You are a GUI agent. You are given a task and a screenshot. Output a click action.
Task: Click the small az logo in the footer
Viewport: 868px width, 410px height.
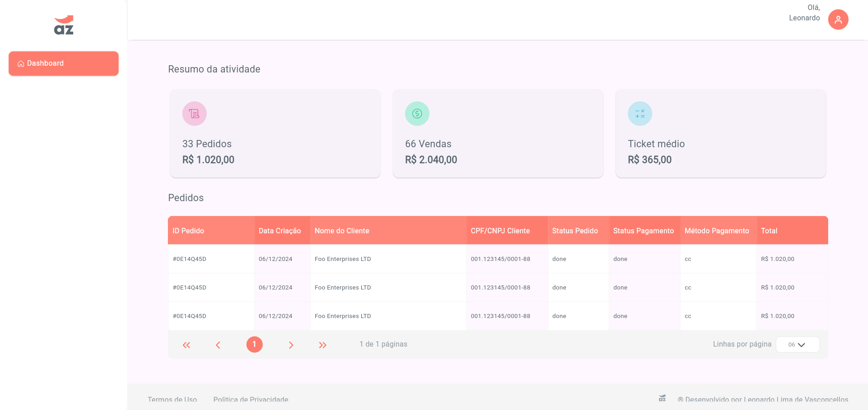tap(662, 398)
